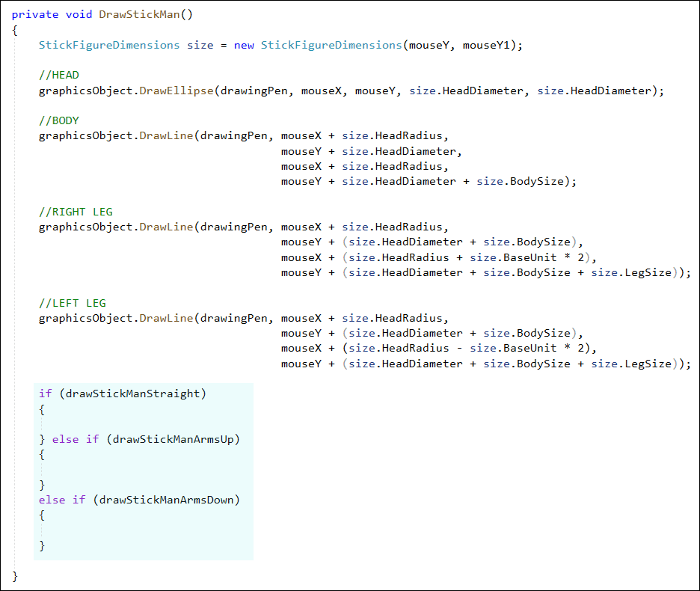Click the new keyword before the constructor call
Viewport: 700px width, 591px height.
244,45
